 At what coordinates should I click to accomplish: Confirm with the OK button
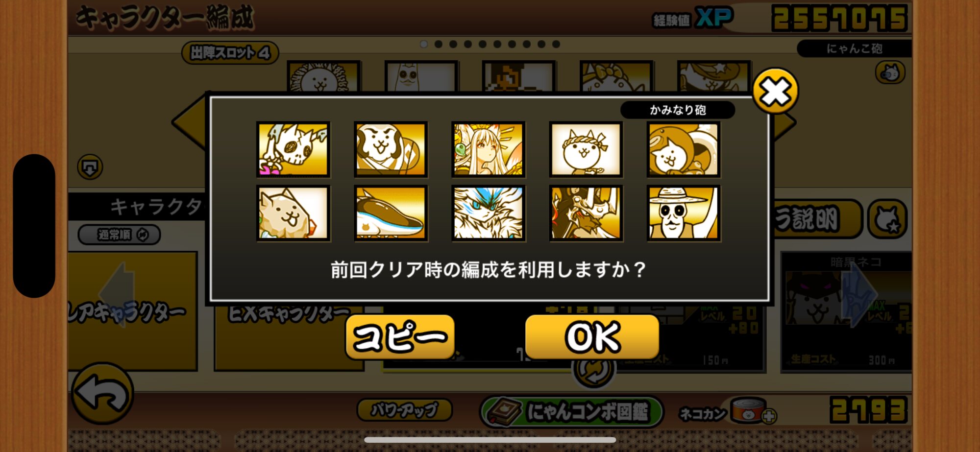[x=592, y=337]
